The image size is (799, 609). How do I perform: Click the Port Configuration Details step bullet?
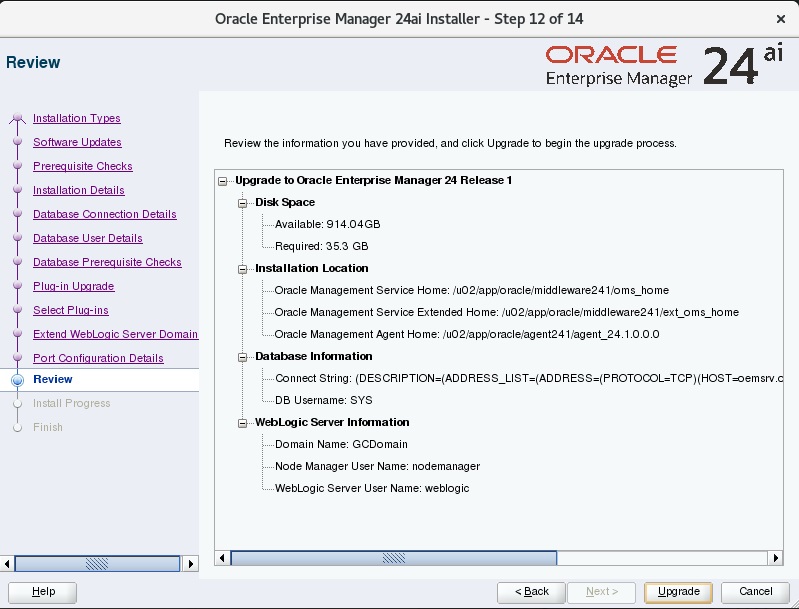tap(17, 357)
